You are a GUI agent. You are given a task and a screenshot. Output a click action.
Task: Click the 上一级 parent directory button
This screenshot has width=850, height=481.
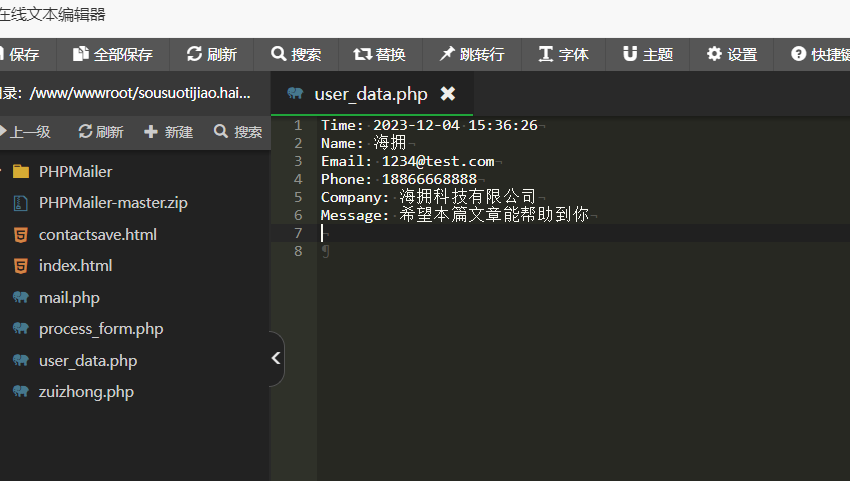25,132
